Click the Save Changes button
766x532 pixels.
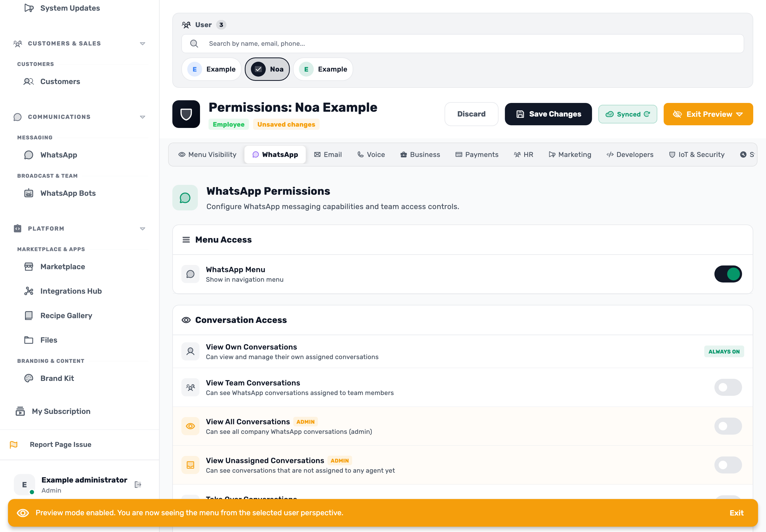click(x=548, y=114)
